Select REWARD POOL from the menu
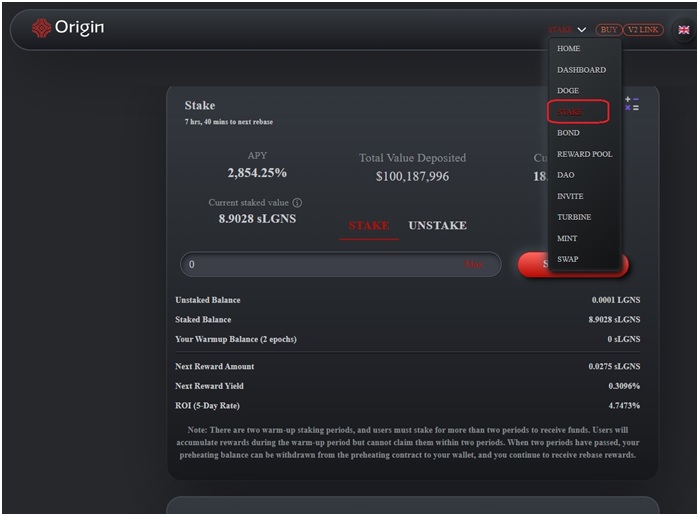Image resolution: width=698 pixels, height=514 pixels. click(x=584, y=154)
